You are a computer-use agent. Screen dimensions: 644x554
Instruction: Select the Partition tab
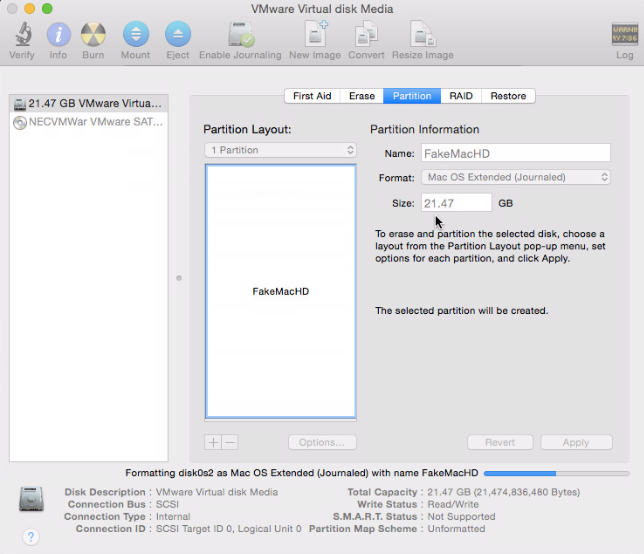(x=412, y=96)
